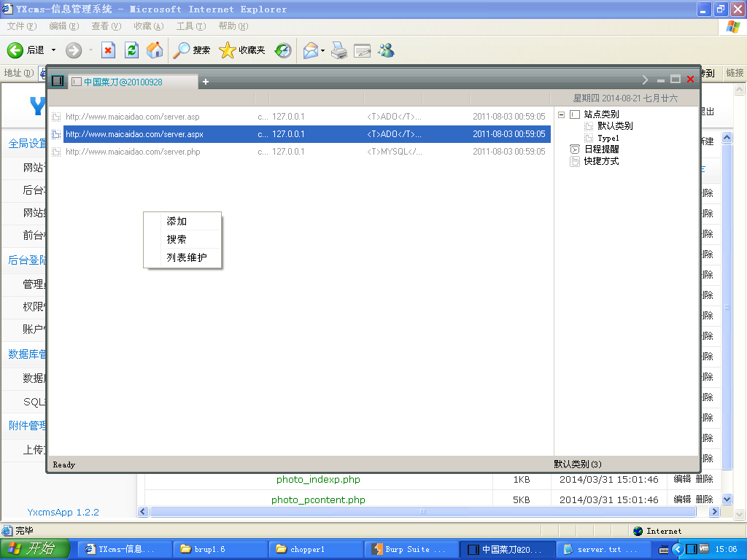
Task: Click the IE Edit page icon
Action: pyautogui.click(x=362, y=50)
